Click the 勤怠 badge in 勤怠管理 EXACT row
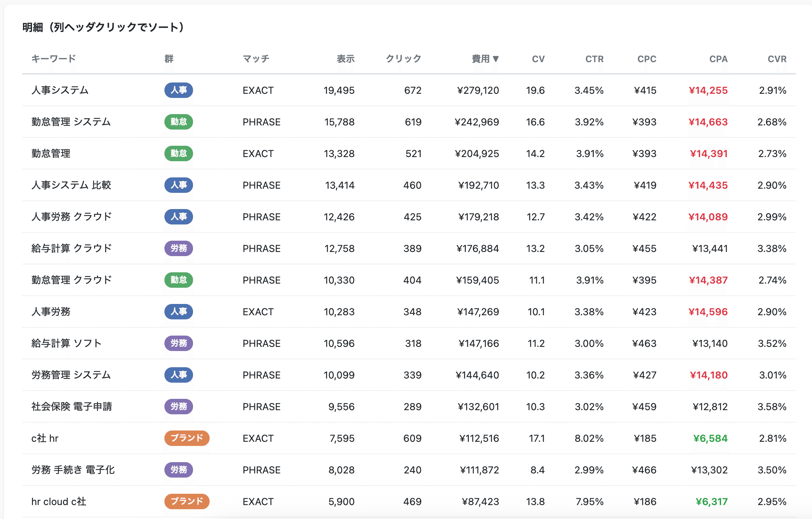The image size is (812, 519). (179, 154)
